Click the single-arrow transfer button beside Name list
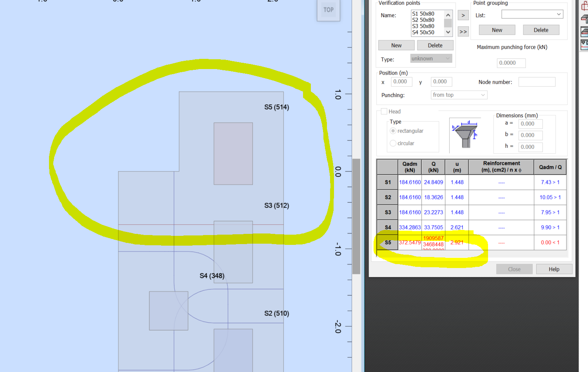This screenshot has height=372, width=588. (x=463, y=15)
